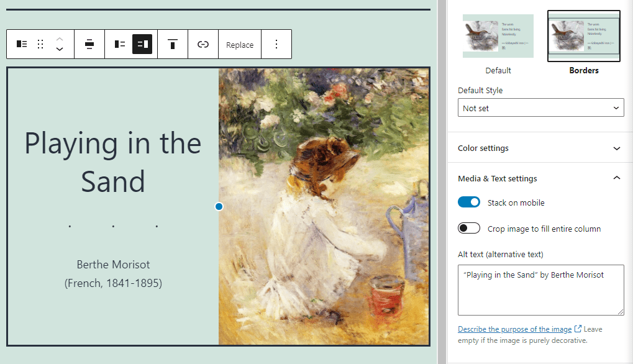
Task: Select the Borders block style thumbnail
Action: tap(584, 37)
